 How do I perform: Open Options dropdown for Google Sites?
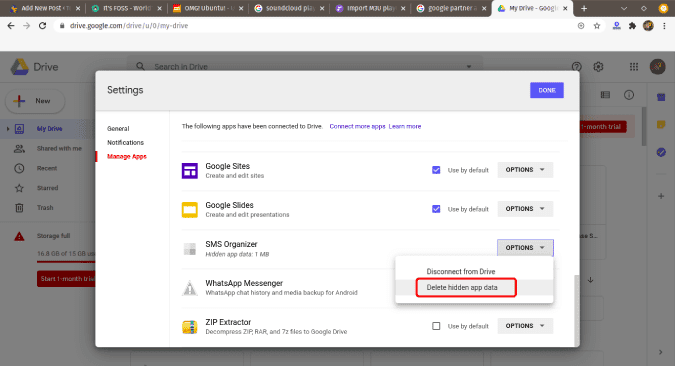click(x=525, y=170)
